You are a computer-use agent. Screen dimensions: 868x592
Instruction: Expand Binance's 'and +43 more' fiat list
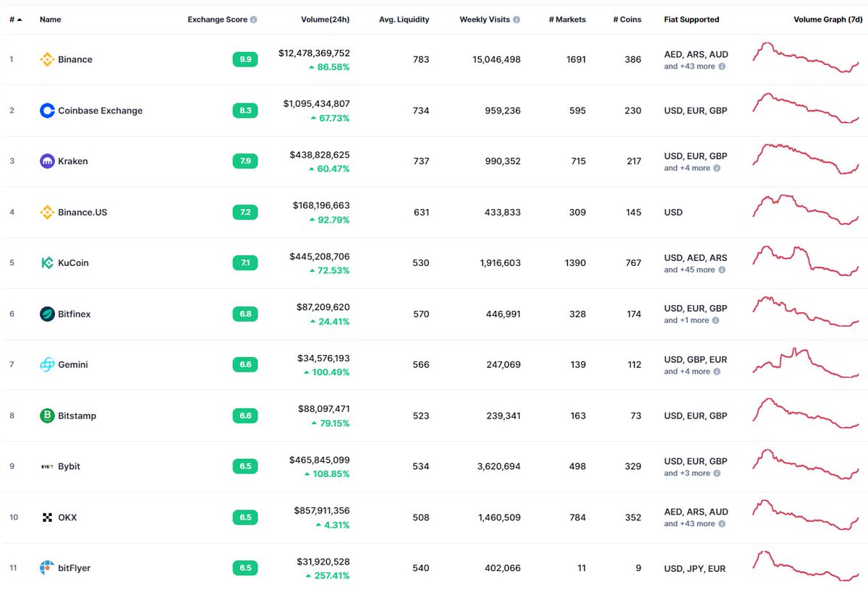[694, 66]
